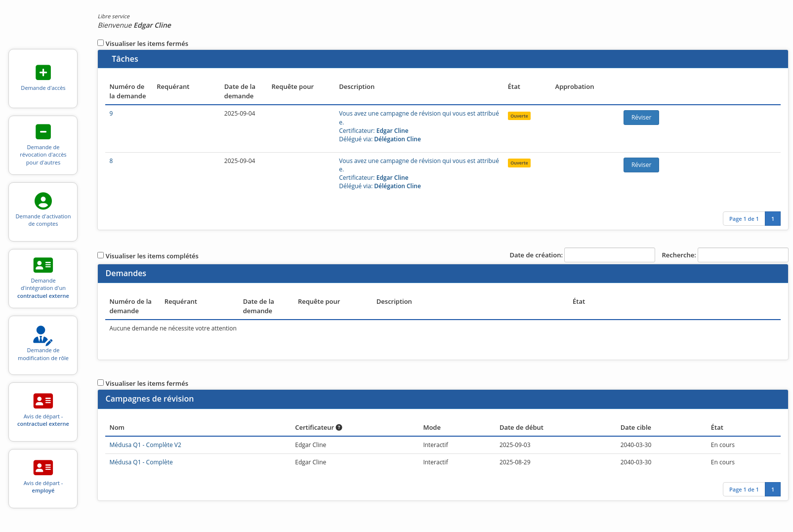
Task: Click the Certificateur help question mark icon
Action: point(339,428)
